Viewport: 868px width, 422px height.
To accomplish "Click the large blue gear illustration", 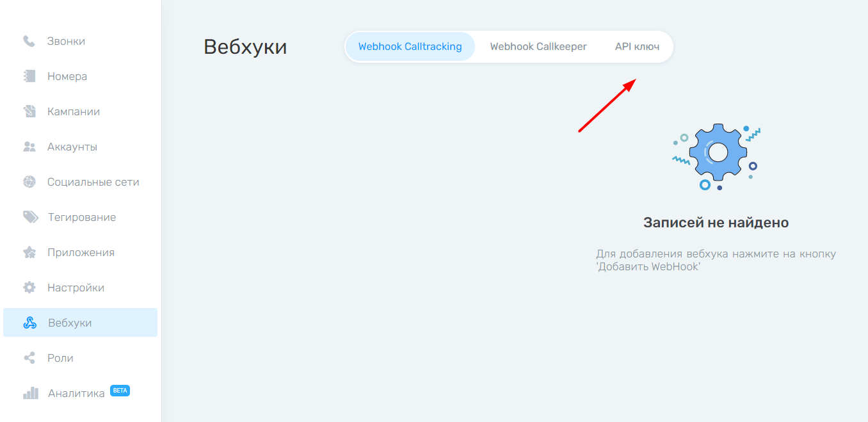I will click(x=717, y=154).
